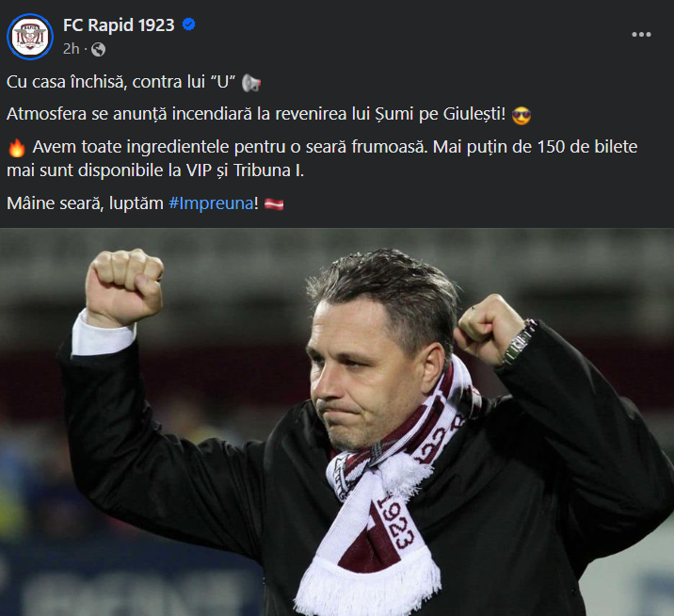The image size is (674, 616).
Task: Click the megaphone emoji after "U"
Action: point(251,83)
